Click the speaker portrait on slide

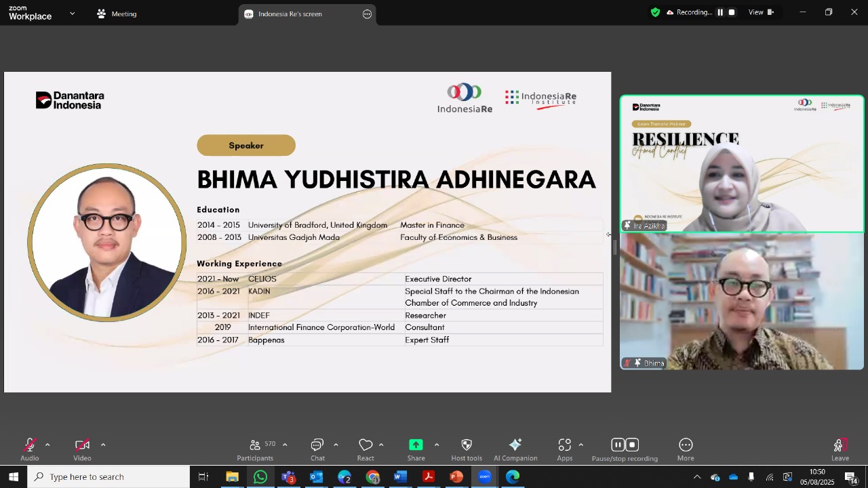[x=107, y=242]
